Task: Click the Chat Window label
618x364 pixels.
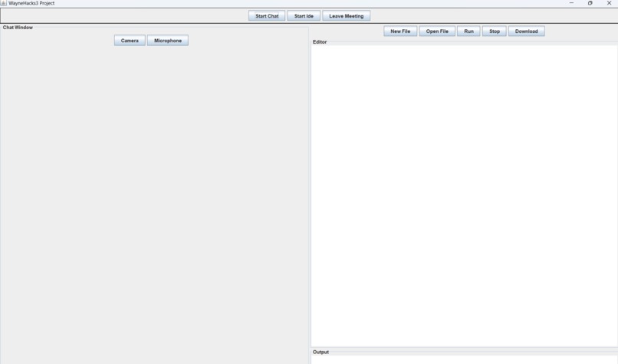Action: pyautogui.click(x=18, y=28)
